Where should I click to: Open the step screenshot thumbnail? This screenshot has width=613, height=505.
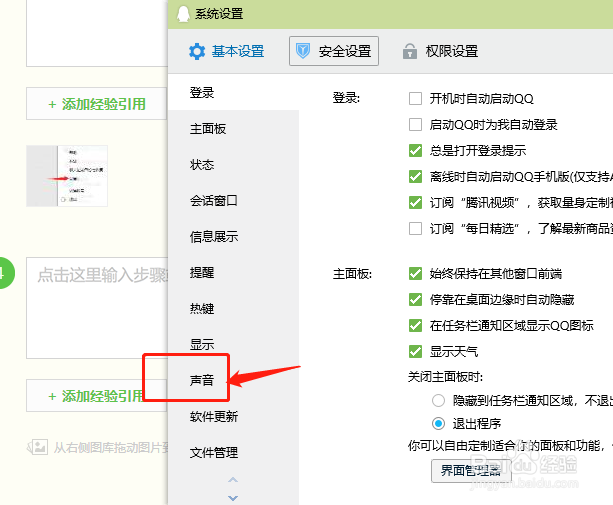click(67, 176)
